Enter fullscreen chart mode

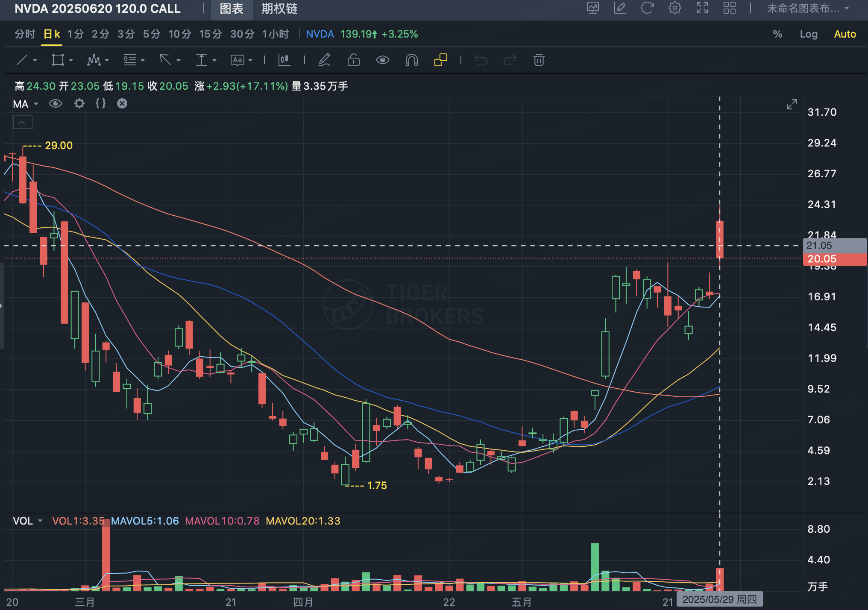click(x=702, y=8)
